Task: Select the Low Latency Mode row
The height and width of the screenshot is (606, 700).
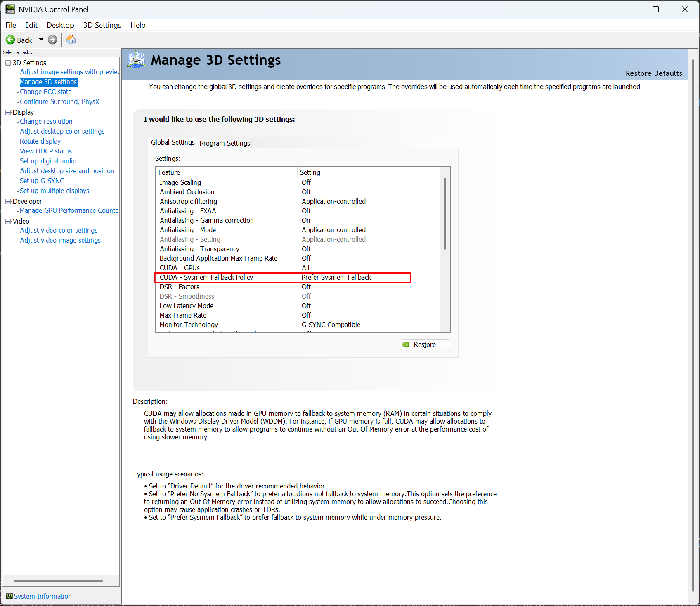Action: pyautogui.click(x=297, y=306)
